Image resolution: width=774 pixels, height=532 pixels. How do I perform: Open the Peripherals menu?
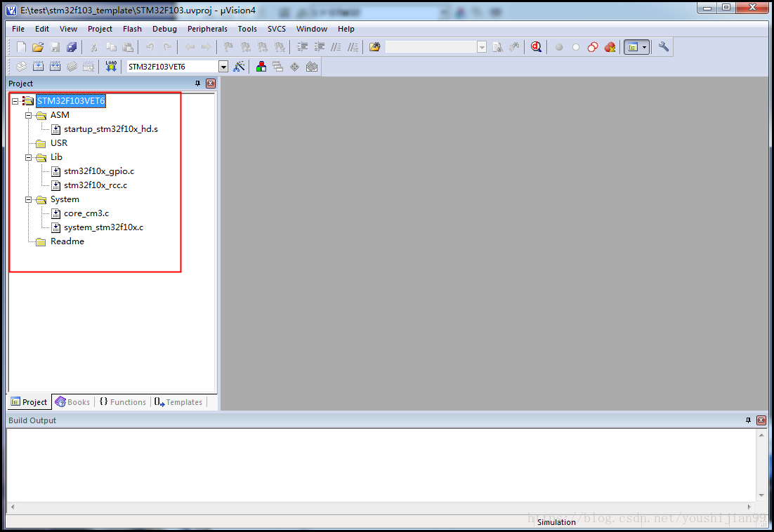point(207,29)
